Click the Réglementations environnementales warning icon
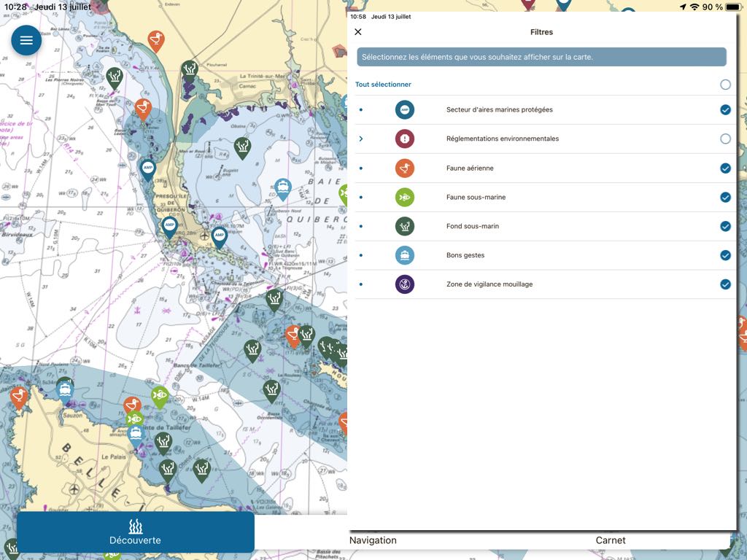747x560 pixels. (404, 139)
